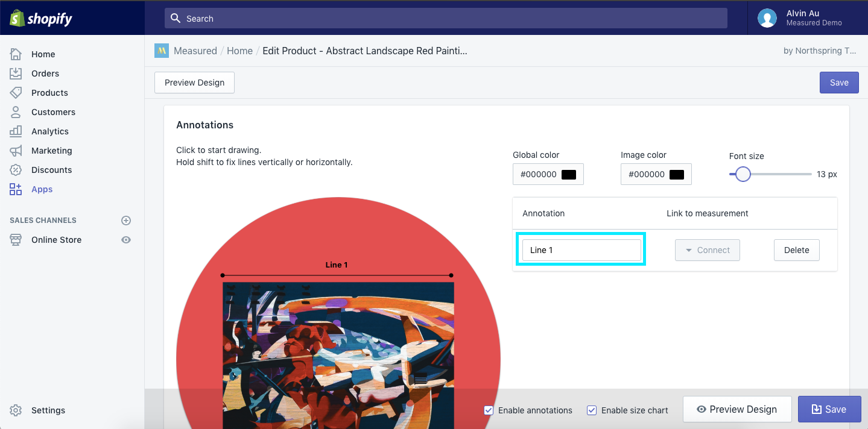Image resolution: width=868 pixels, height=429 pixels.
Task: Click the Customers person icon
Action: [x=16, y=112]
